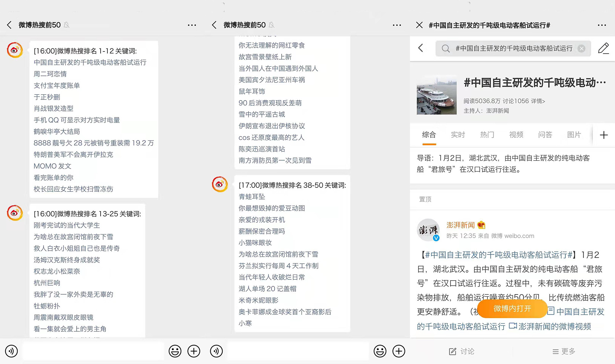Click the search box with the topic text
Viewport: 615px width, 364px height.
tap(513, 48)
